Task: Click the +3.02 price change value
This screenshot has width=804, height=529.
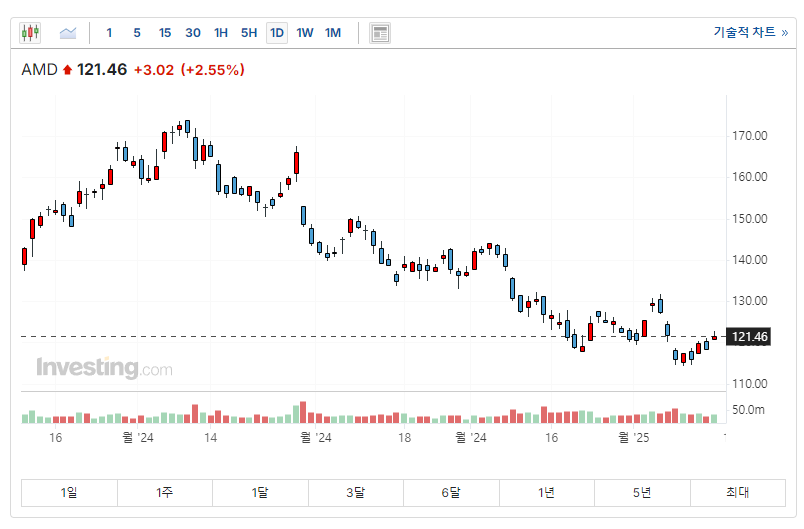Action: click(154, 70)
